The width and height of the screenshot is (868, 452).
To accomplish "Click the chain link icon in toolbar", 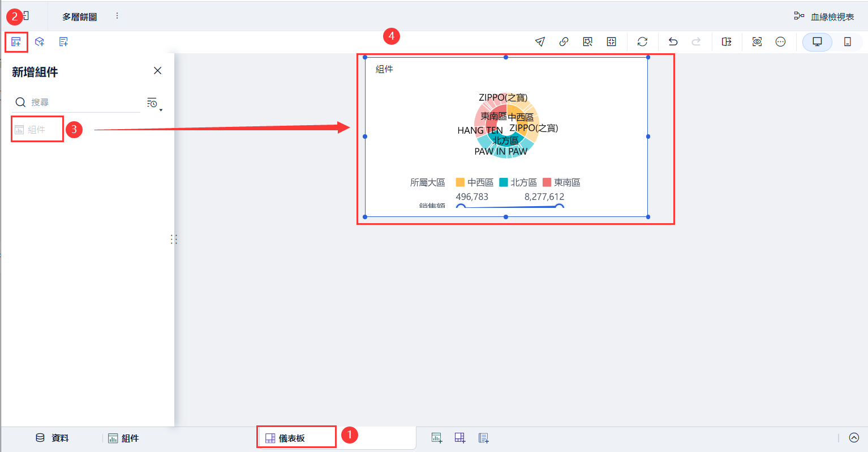I will tap(564, 42).
